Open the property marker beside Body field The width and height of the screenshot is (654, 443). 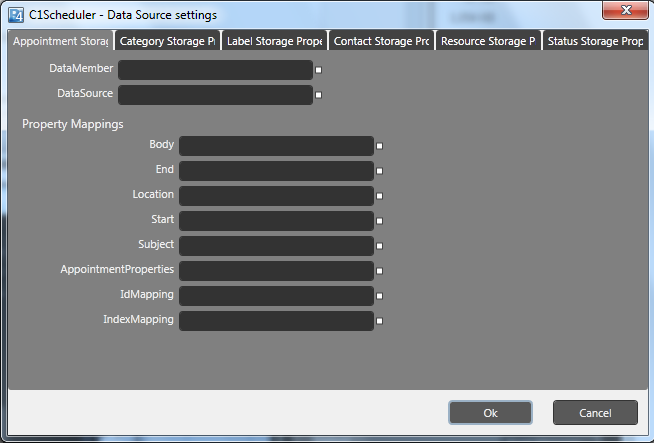(x=380, y=147)
